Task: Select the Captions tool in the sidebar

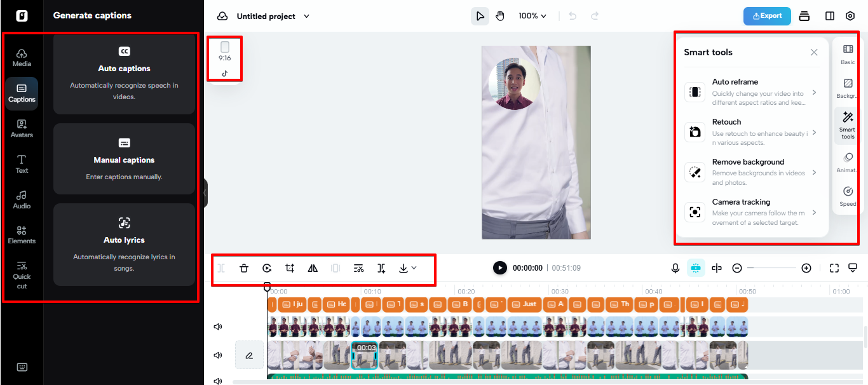Action: pyautogui.click(x=22, y=93)
